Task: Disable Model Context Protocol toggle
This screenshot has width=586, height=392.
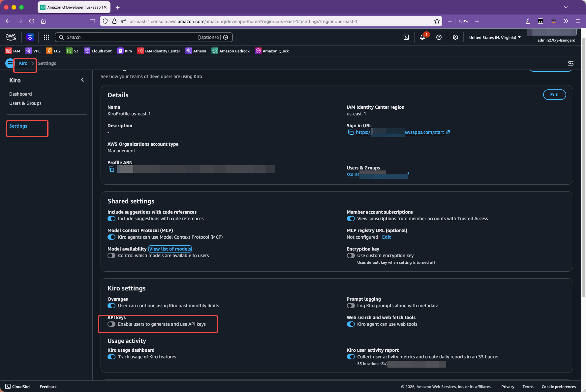Action: coord(111,237)
